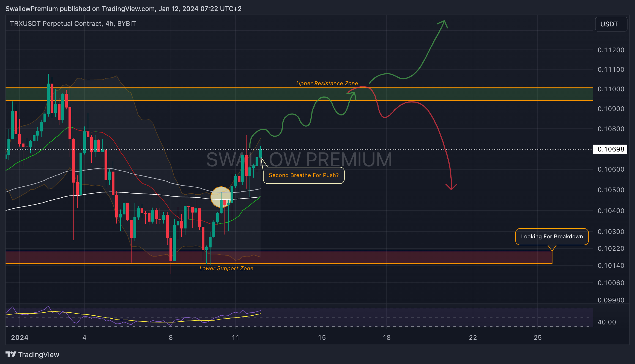Click the 0.10900 price axis label

click(611, 109)
